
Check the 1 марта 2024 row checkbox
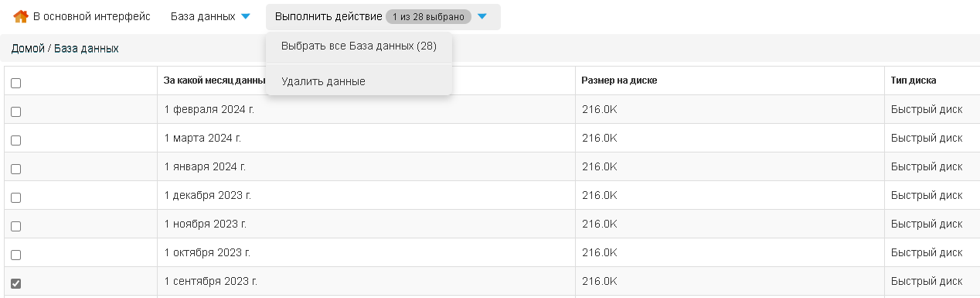click(x=15, y=140)
